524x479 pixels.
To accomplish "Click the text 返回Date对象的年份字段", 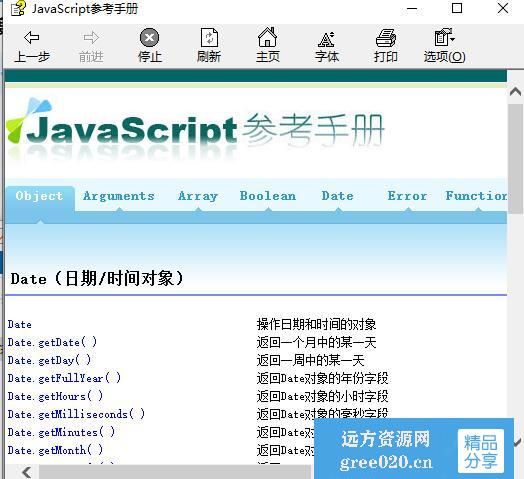I will [x=322, y=378].
